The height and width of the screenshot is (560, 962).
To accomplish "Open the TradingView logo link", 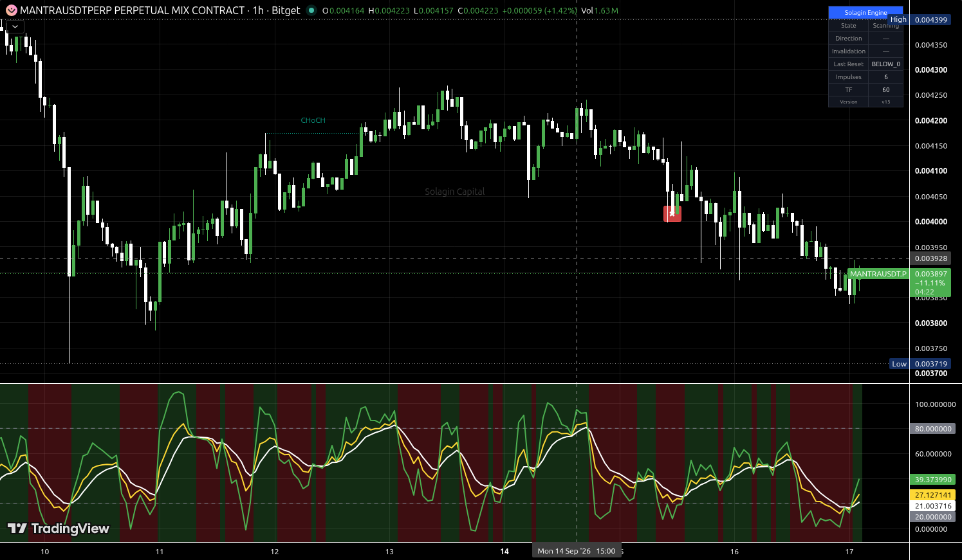I will 59,528.
